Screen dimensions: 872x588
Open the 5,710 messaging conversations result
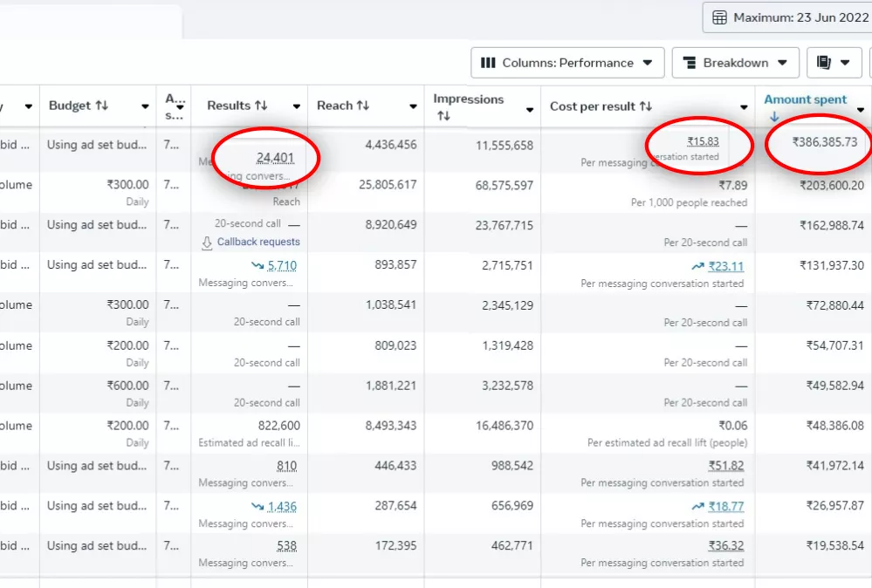point(282,266)
